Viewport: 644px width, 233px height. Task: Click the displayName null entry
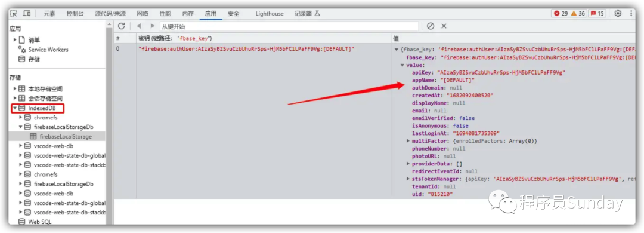point(438,103)
